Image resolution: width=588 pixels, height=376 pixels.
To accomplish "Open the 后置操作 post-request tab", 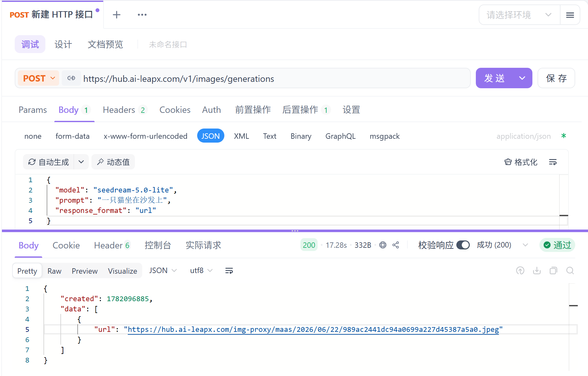I will click(306, 110).
